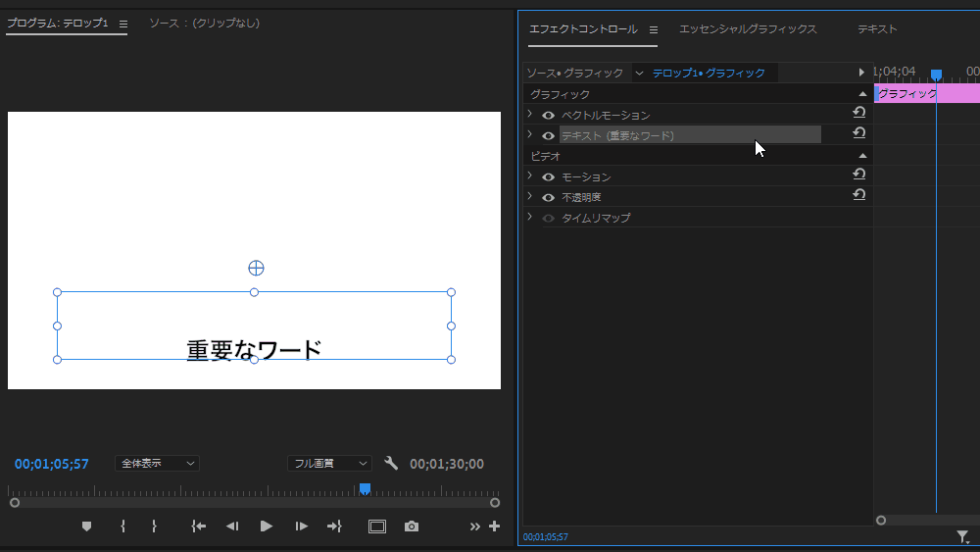The height and width of the screenshot is (552, 980).
Task: Click the ソース • グラフィック label
Action: pos(574,74)
